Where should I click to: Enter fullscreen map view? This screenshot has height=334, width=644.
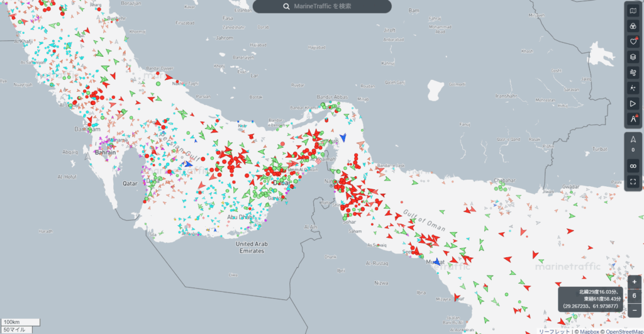[x=633, y=182]
